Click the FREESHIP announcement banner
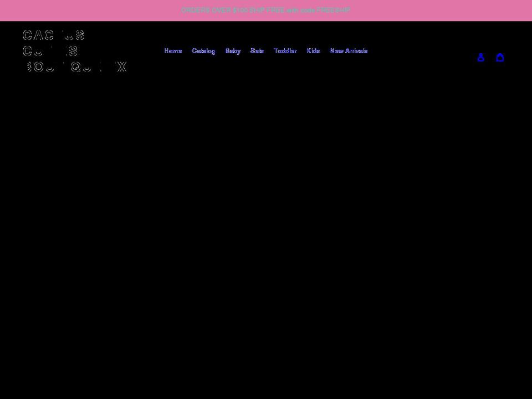532x399 pixels. coord(266,10)
